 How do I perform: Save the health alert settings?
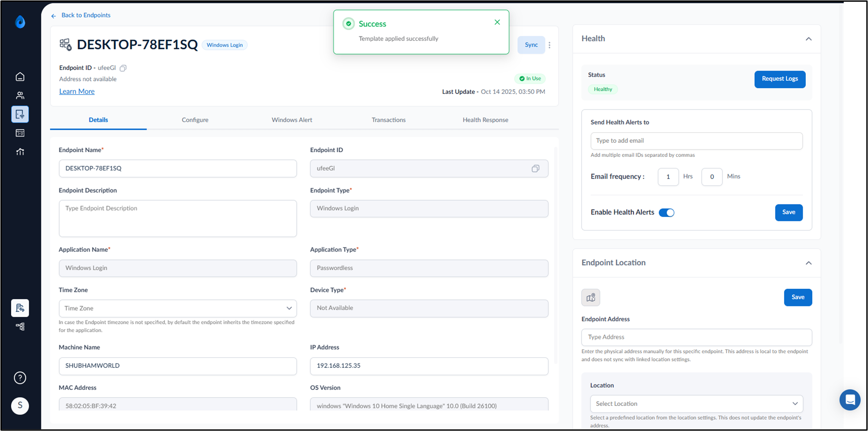tap(788, 212)
